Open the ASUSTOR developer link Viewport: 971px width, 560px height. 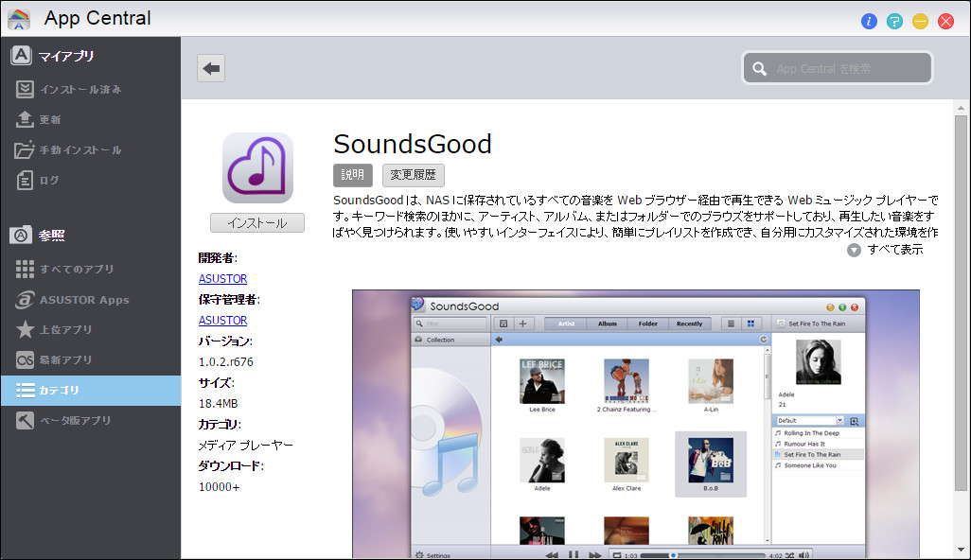222,278
